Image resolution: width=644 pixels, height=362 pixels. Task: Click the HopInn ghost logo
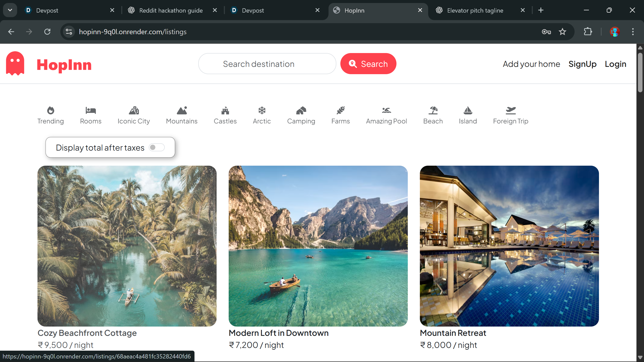point(15,64)
